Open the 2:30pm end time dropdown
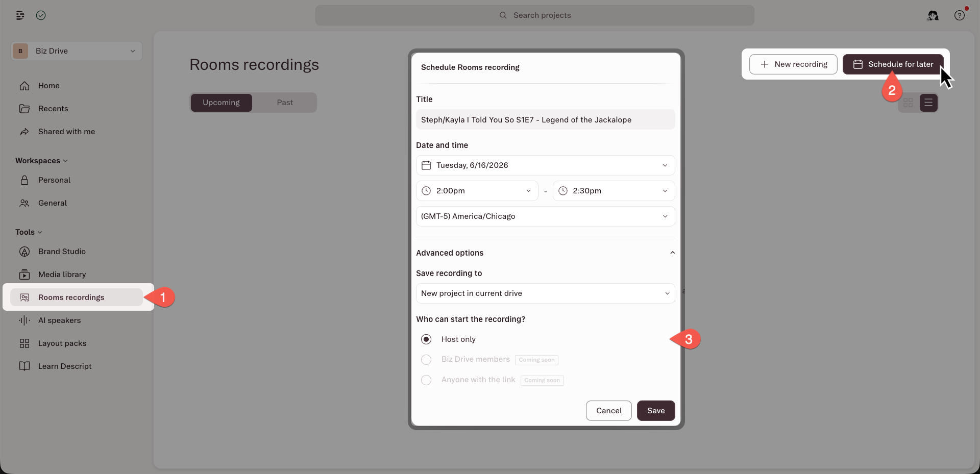The height and width of the screenshot is (474, 980). coord(614,191)
